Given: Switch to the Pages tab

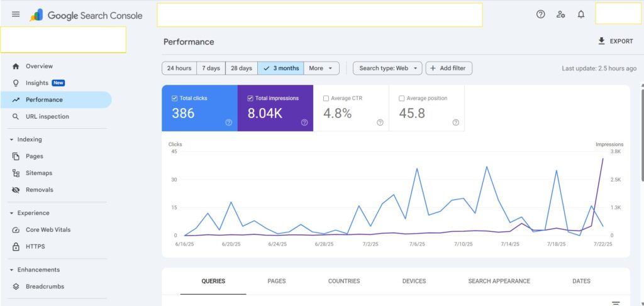Looking at the screenshot, I should [x=277, y=281].
